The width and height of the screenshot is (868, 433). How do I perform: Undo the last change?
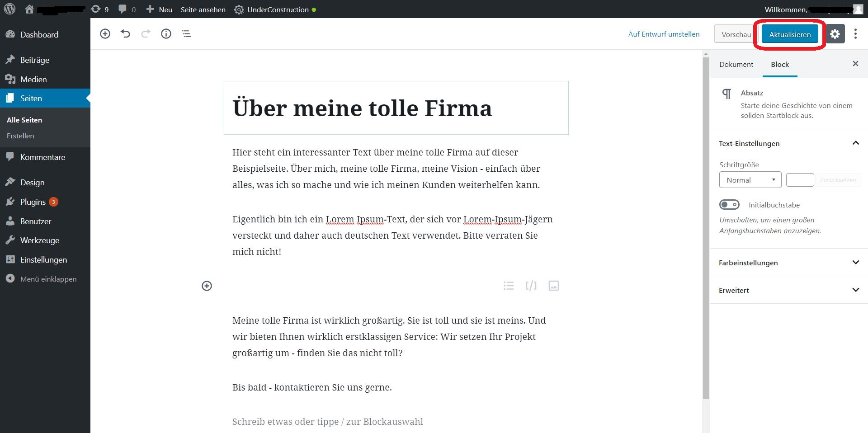(x=125, y=34)
